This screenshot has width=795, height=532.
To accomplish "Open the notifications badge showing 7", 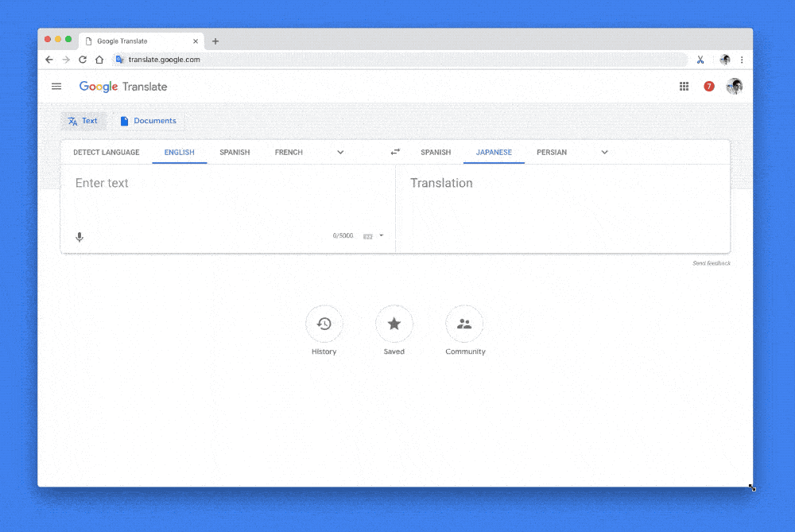I will [x=709, y=87].
